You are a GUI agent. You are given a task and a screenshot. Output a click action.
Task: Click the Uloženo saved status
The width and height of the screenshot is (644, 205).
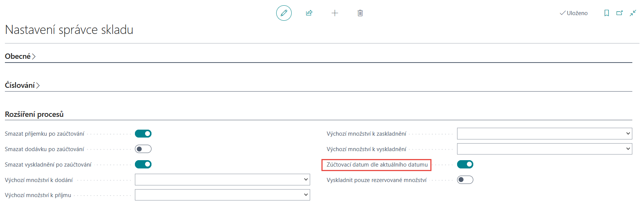coord(574,13)
